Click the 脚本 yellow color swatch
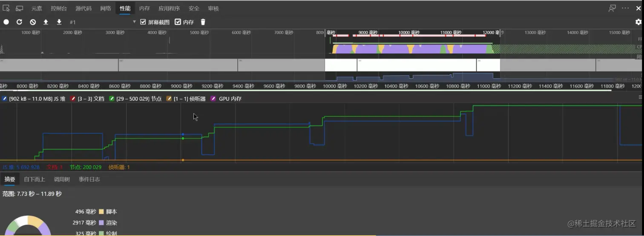Screen dimensions: 644x236 click(x=101, y=212)
